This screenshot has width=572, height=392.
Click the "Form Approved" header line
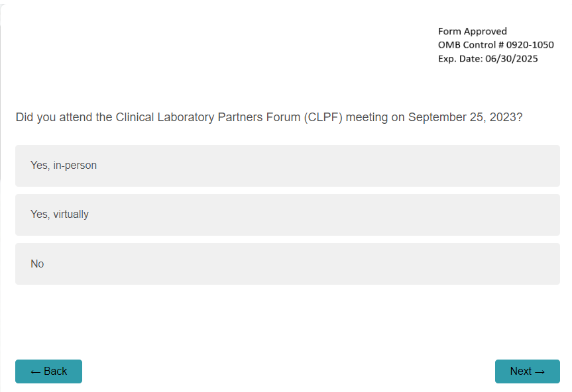472,31
